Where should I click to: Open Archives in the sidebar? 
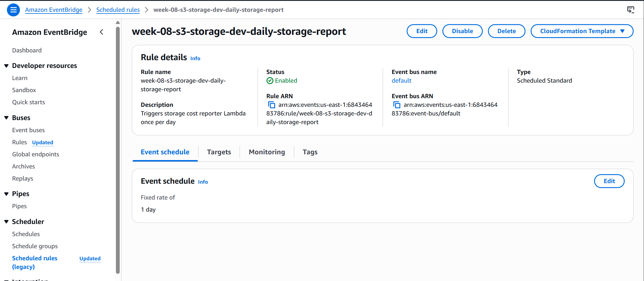(x=23, y=166)
